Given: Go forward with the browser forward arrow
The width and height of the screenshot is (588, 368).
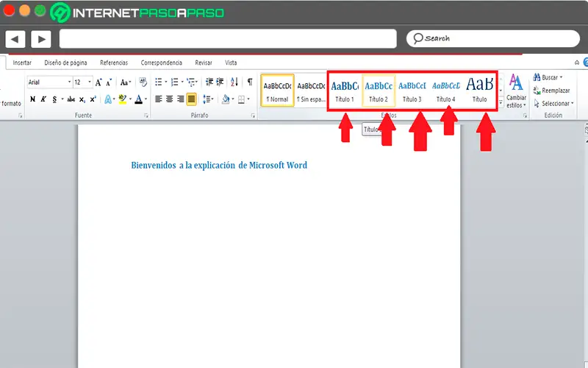Looking at the screenshot, I should pos(41,39).
